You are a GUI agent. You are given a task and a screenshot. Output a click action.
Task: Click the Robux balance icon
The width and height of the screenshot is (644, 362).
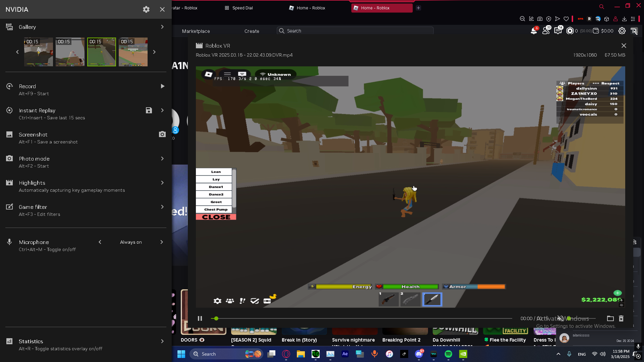pyautogui.click(x=570, y=31)
